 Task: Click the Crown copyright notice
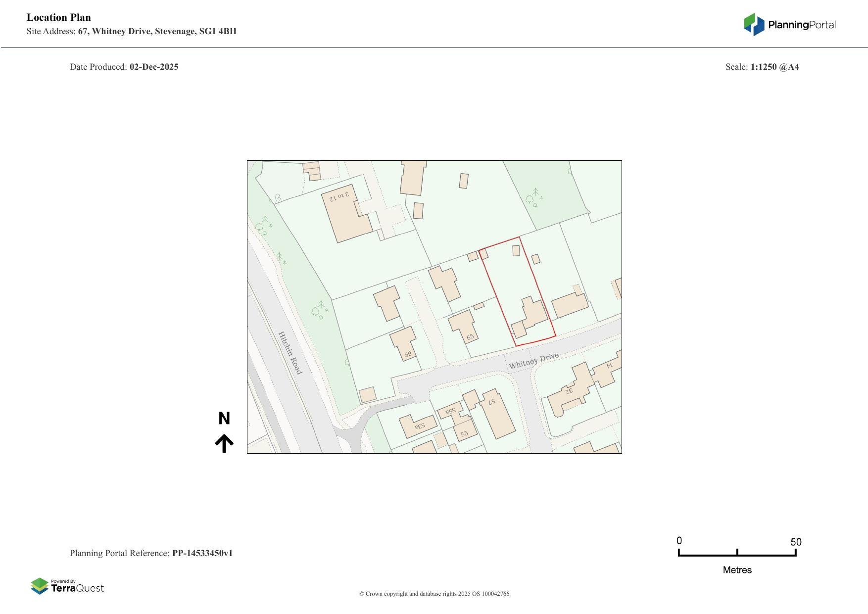[434, 594]
